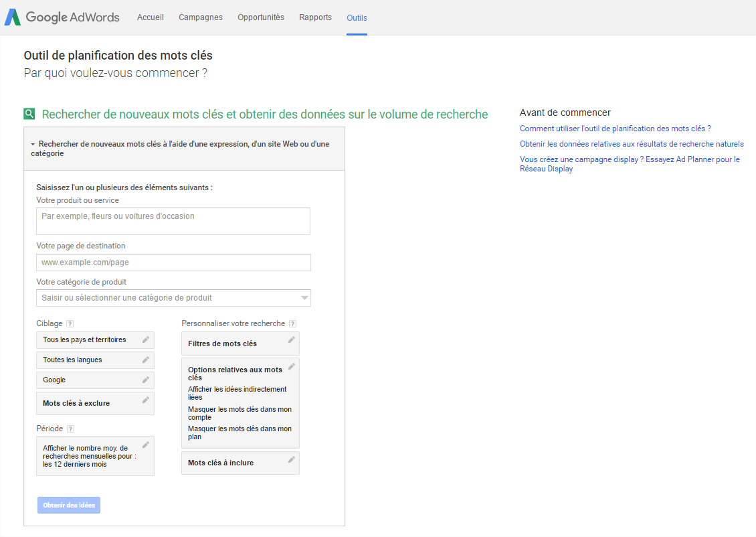Click pencil icon for 'Mots clés à inclure'
Viewport: 756px width, 537px height.
pyautogui.click(x=291, y=459)
